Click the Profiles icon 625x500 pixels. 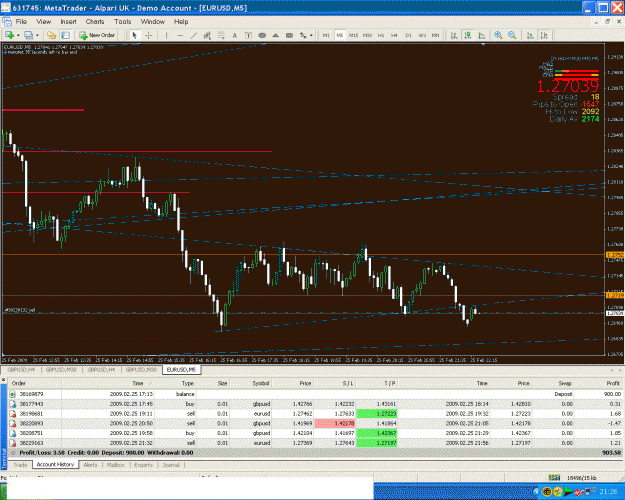pos(28,35)
